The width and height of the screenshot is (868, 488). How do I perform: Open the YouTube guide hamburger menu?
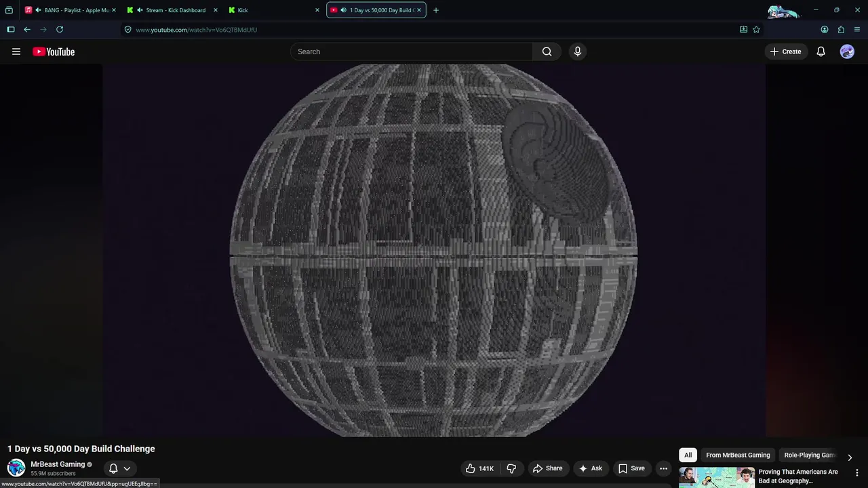(16, 52)
